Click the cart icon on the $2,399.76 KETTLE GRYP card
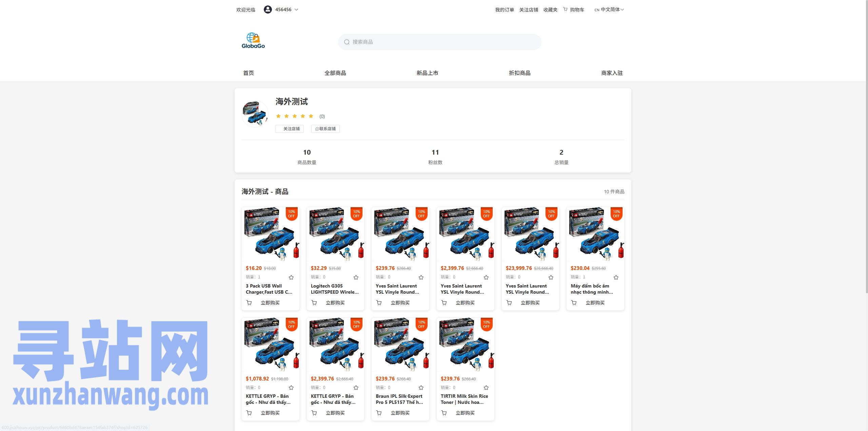Image resolution: width=868 pixels, height=431 pixels. [314, 413]
